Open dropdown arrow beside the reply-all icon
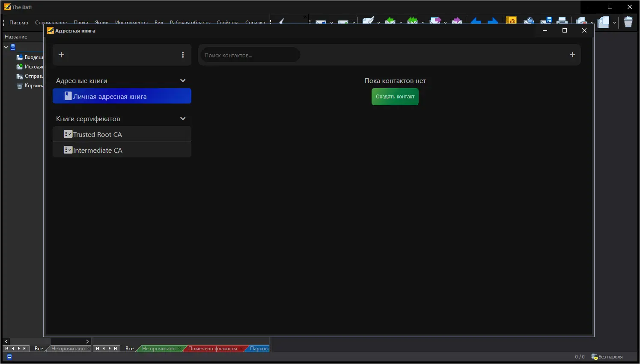 click(423, 22)
